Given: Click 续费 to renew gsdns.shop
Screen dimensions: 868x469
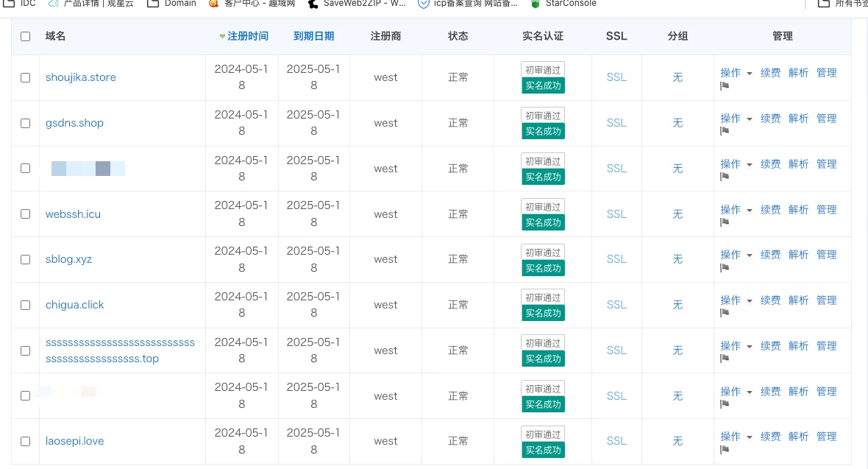Looking at the screenshot, I should (x=770, y=119).
